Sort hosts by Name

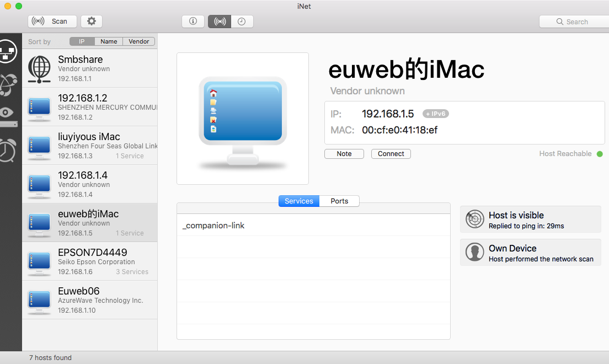pyautogui.click(x=109, y=41)
